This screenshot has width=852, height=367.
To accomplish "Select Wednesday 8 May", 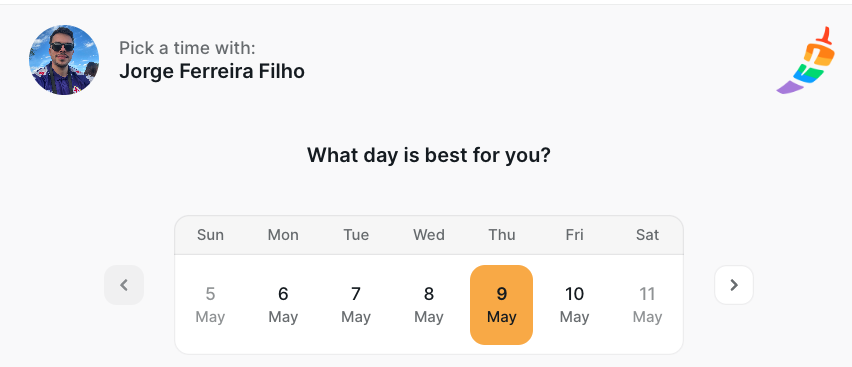I will click(x=429, y=305).
